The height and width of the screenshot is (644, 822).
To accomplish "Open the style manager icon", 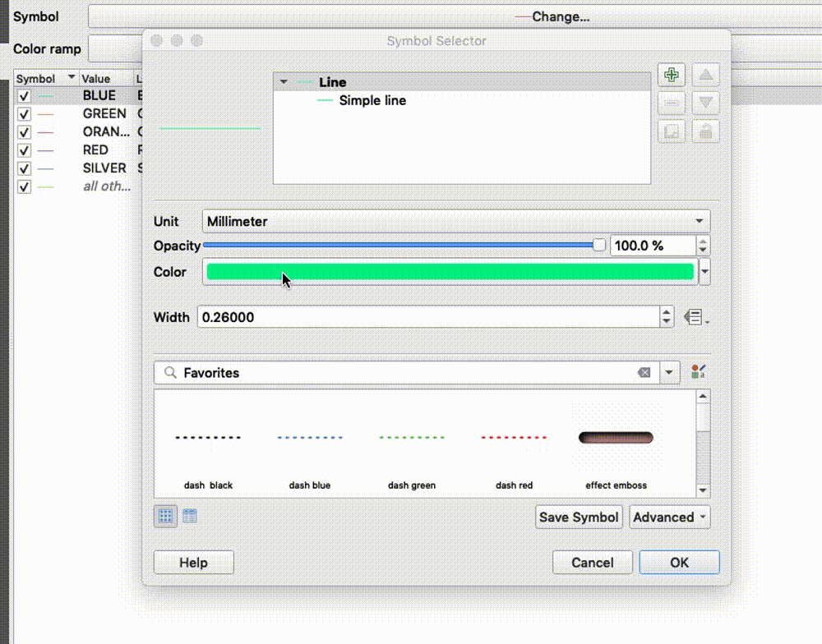I will 698,372.
